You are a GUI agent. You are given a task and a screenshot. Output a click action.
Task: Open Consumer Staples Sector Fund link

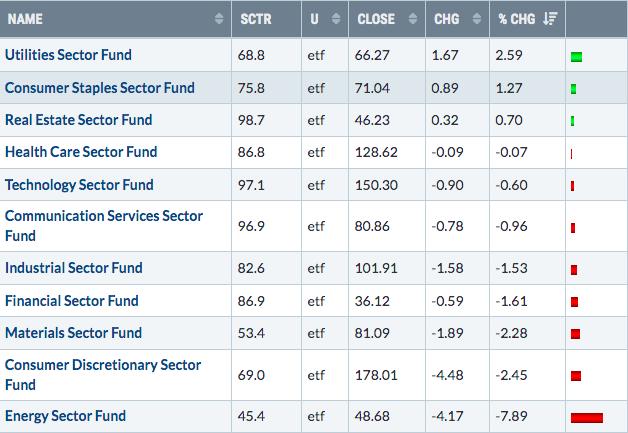click(x=100, y=88)
